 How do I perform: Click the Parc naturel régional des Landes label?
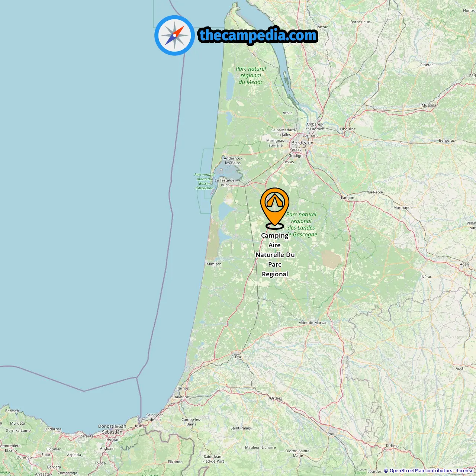pos(302,225)
